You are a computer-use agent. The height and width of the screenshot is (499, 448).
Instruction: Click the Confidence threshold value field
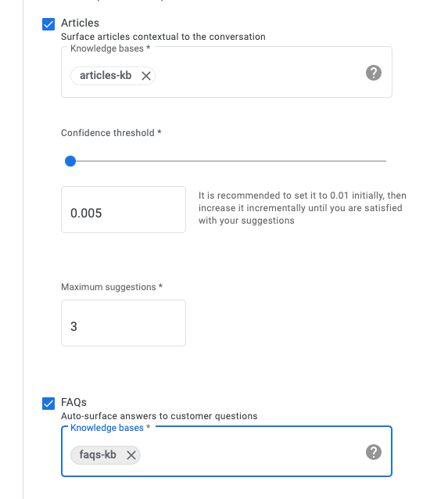[x=124, y=210]
